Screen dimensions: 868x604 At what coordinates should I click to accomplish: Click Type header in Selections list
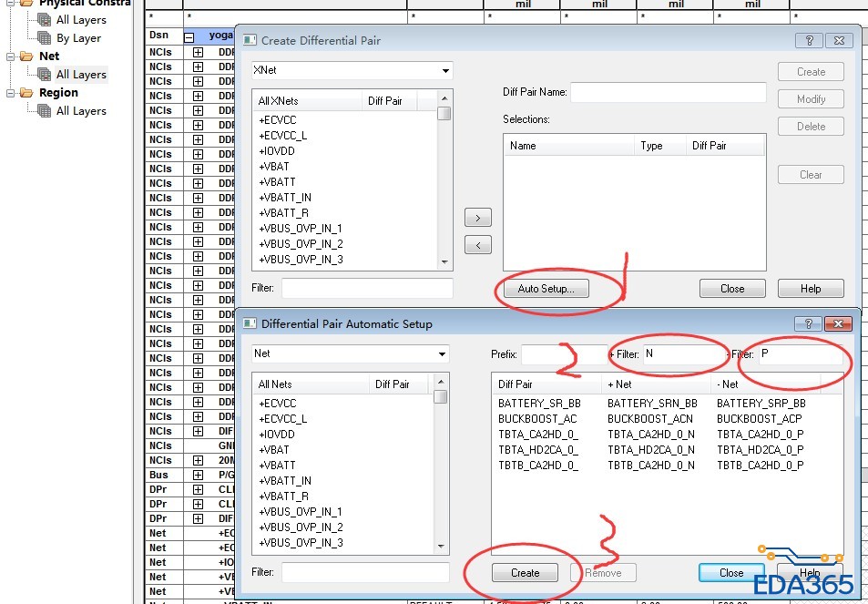click(x=659, y=146)
